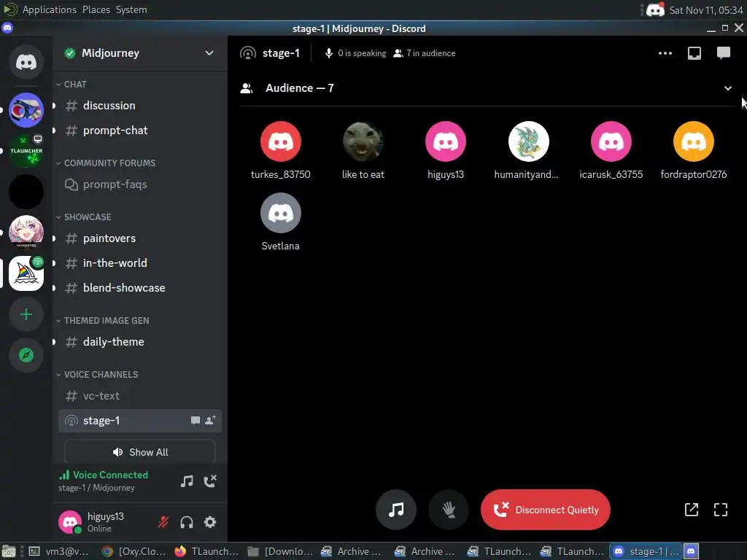The image size is (747, 560).
Task: Enter full screen mode
Action: [721, 510]
